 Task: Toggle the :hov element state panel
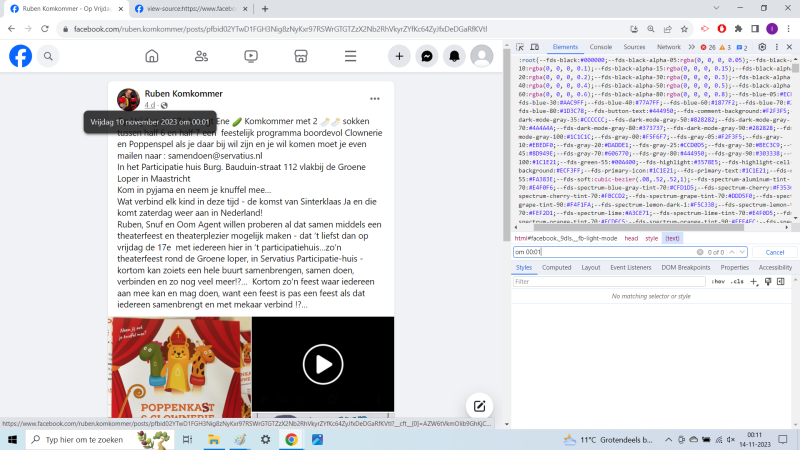(x=718, y=282)
